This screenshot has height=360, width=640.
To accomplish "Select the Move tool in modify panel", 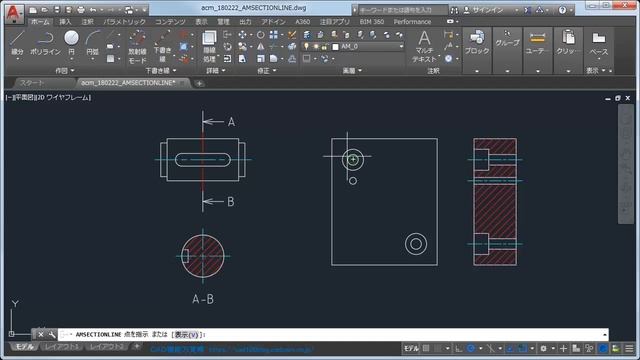I will tap(242, 35).
